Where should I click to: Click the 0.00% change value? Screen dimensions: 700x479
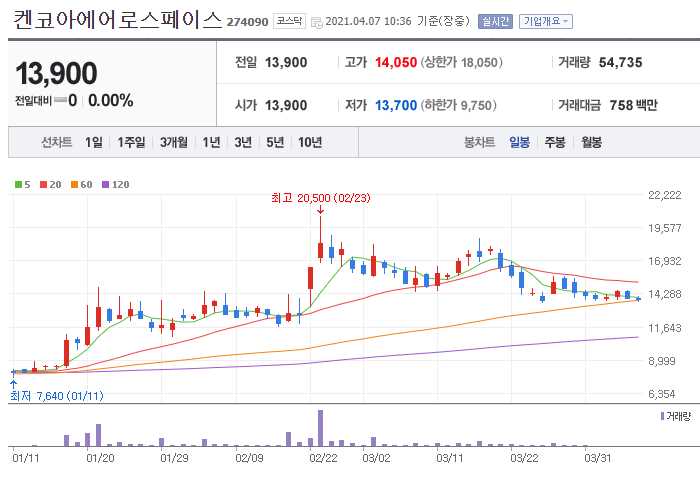(111, 100)
